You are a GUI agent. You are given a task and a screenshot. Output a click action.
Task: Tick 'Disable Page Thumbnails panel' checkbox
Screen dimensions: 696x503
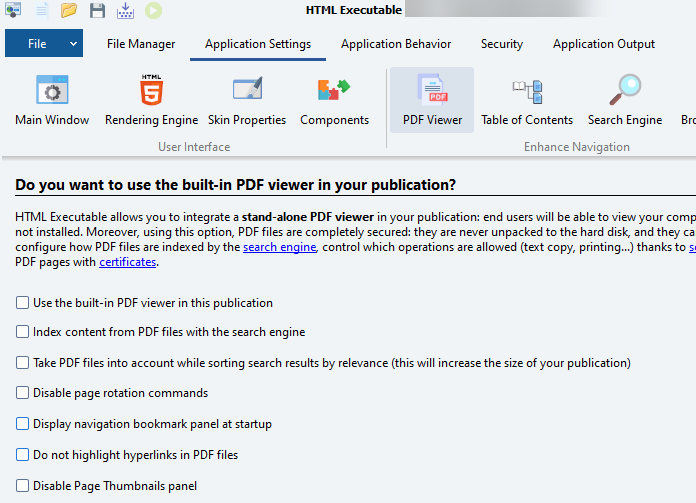click(23, 486)
